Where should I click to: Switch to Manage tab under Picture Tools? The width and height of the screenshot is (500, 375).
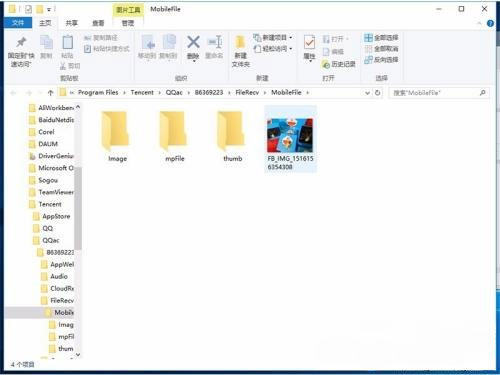[128, 23]
